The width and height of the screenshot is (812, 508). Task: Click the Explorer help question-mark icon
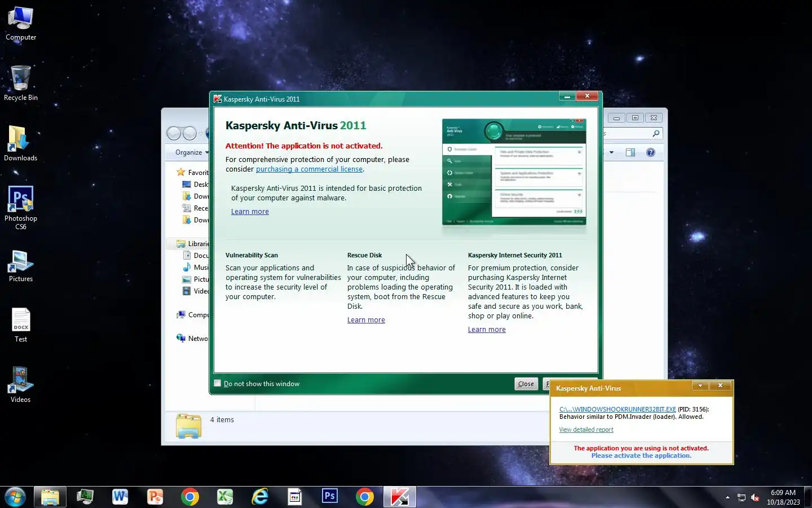point(651,152)
